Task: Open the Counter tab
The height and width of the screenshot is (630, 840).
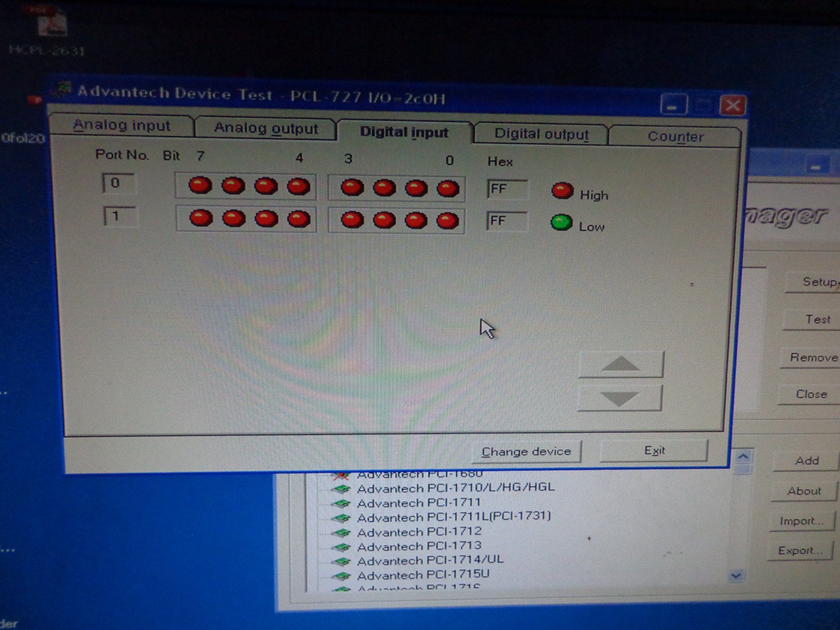Action: (x=675, y=136)
